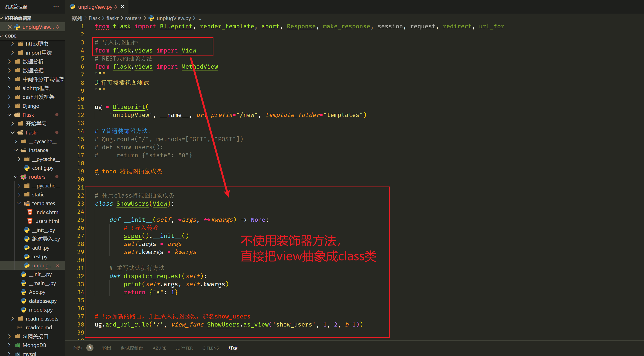Image resolution: width=644 pixels, height=356 pixels.
Task: Switch to the GITLENS panel tab
Action: (x=210, y=348)
